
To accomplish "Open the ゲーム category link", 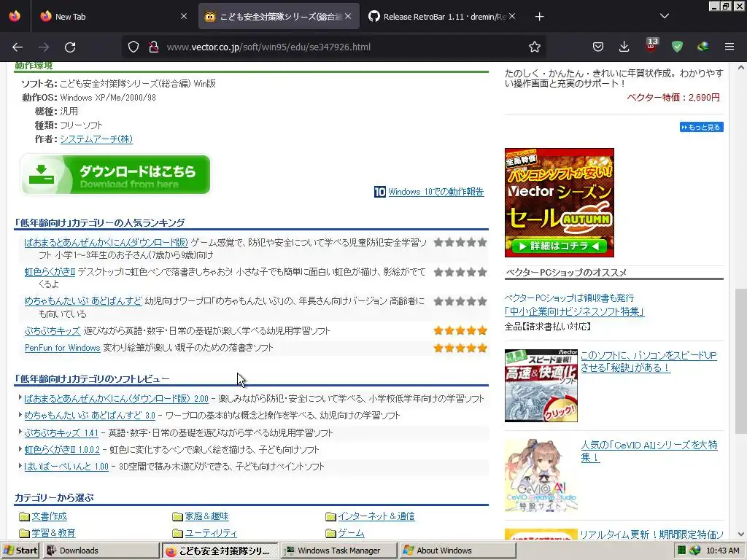I will (x=351, y=533).
